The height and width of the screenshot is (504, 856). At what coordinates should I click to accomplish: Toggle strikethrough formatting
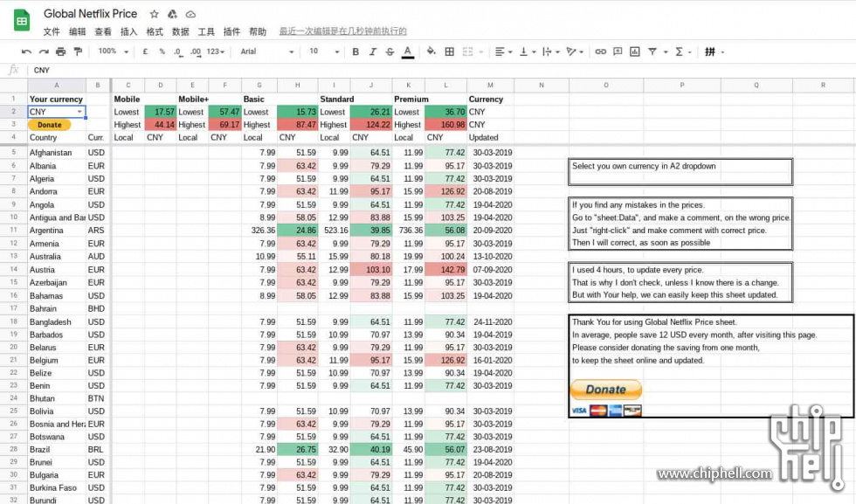pos(390,52)
